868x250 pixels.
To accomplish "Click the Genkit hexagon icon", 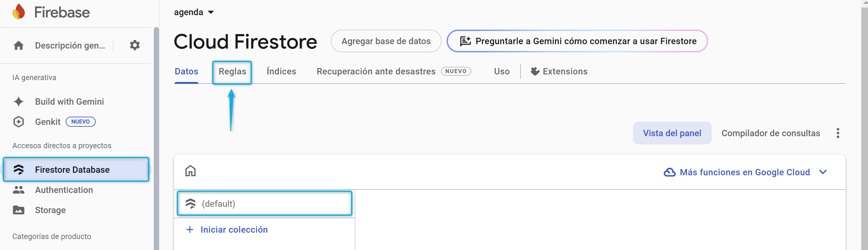I will click(x=19, y=122).
